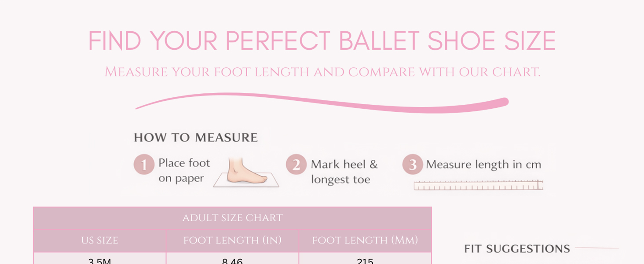Click the 'Foot Length (MM)' column header

(x=365, y=240)
